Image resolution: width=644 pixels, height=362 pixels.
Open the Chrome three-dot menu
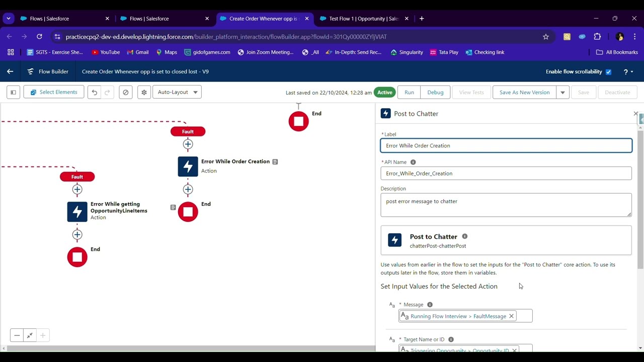(635, 37)
